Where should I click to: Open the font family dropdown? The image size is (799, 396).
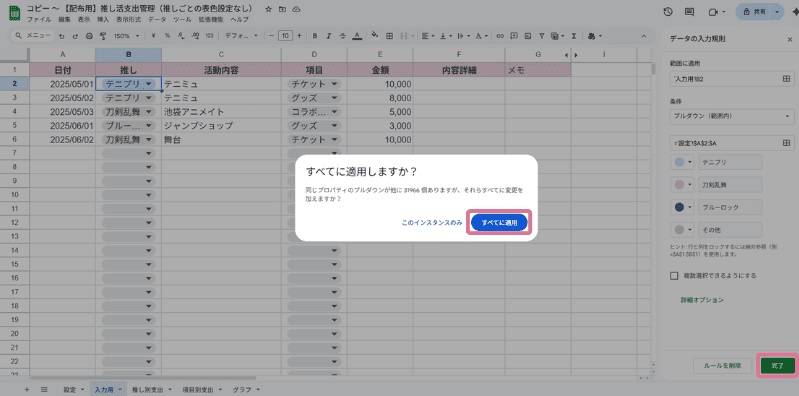pyautogui.click(x=242, y=36)
